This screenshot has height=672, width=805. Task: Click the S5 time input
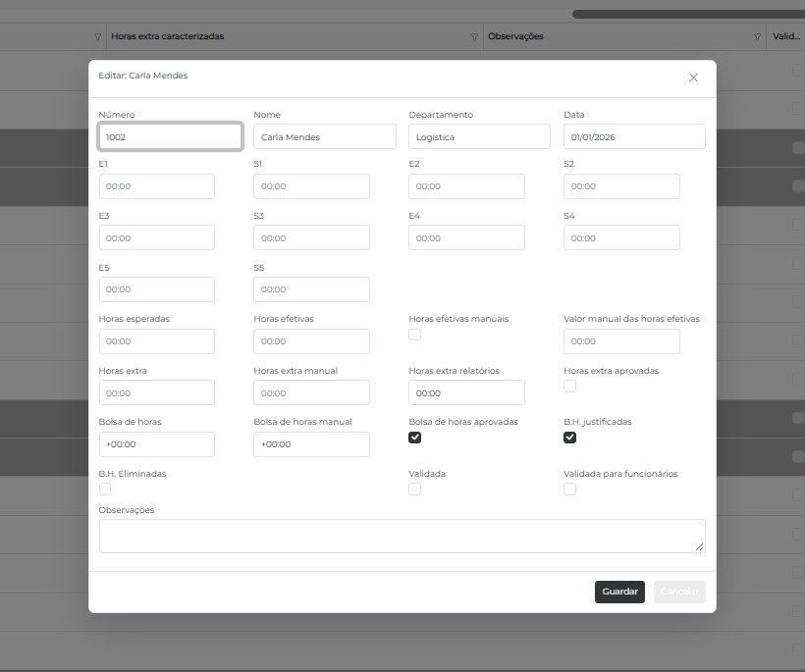coord(311,289)
